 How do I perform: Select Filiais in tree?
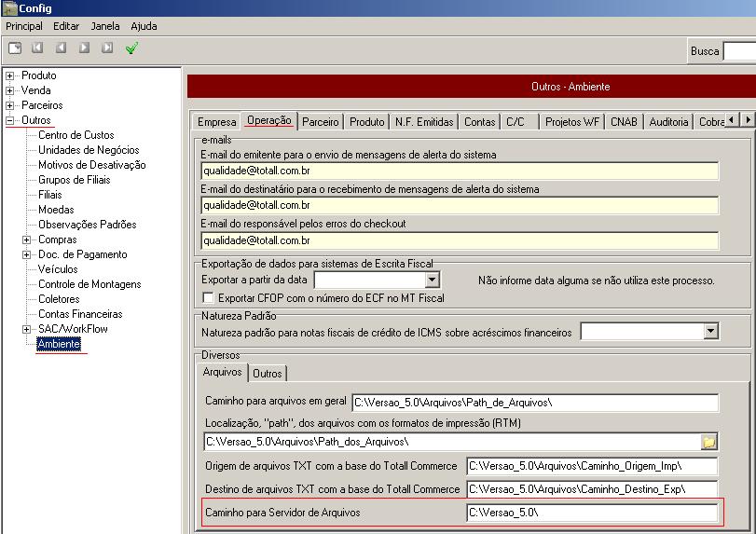[x=50, y=195]
